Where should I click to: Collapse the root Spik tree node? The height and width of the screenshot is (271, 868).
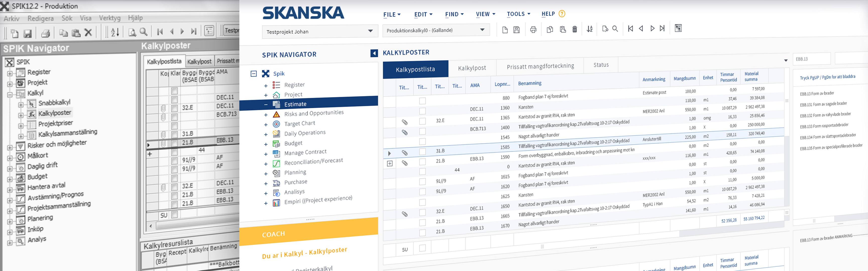(254, 74)
